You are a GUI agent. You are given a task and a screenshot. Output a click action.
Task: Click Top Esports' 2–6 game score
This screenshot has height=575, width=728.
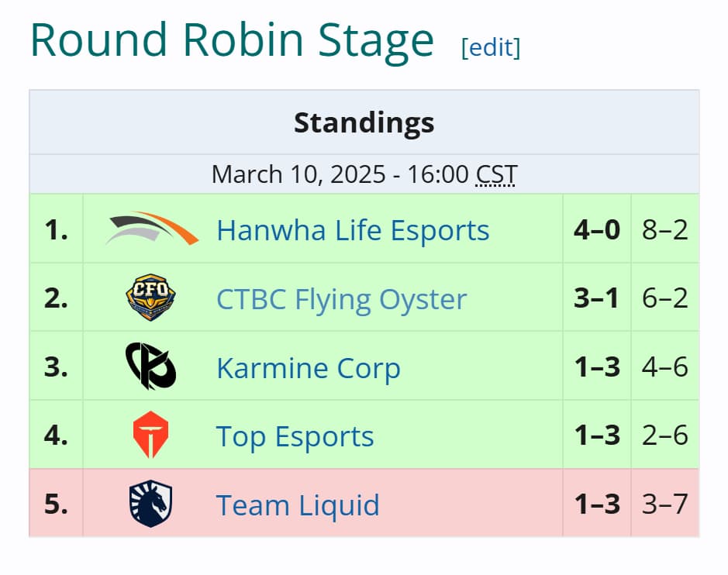[x=664, y=436]
